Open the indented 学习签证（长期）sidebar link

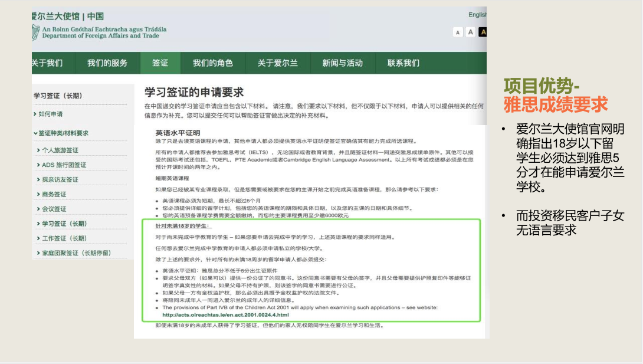63,224
